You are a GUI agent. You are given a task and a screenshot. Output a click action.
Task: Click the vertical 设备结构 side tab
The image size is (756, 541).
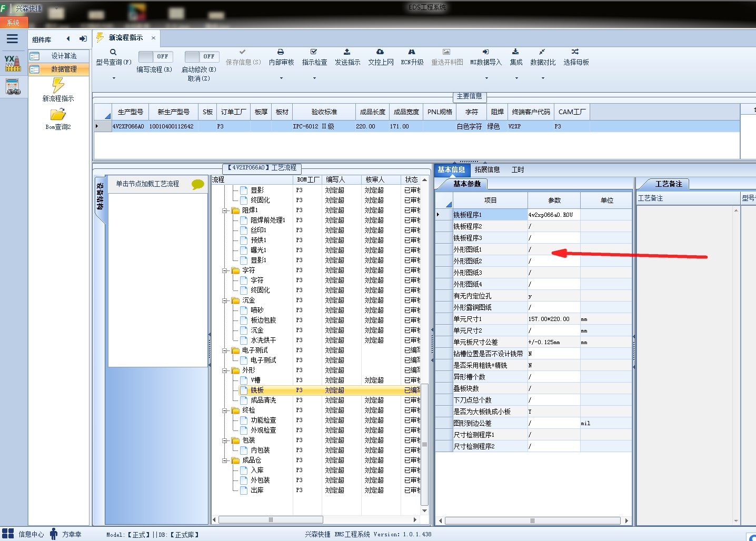[100, 196]
